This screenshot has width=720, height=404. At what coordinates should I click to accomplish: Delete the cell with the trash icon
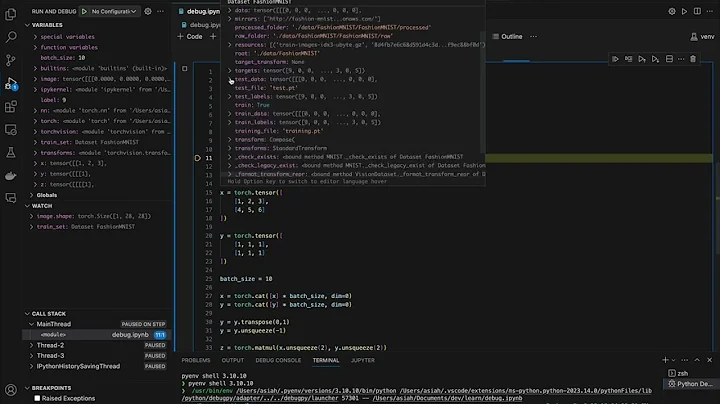[693, 59]
